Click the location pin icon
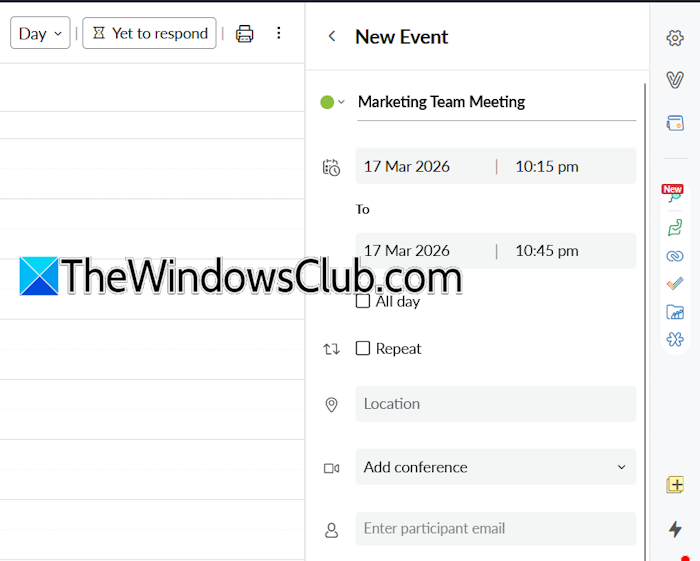700x561 pixels. [x=331, y=405]
